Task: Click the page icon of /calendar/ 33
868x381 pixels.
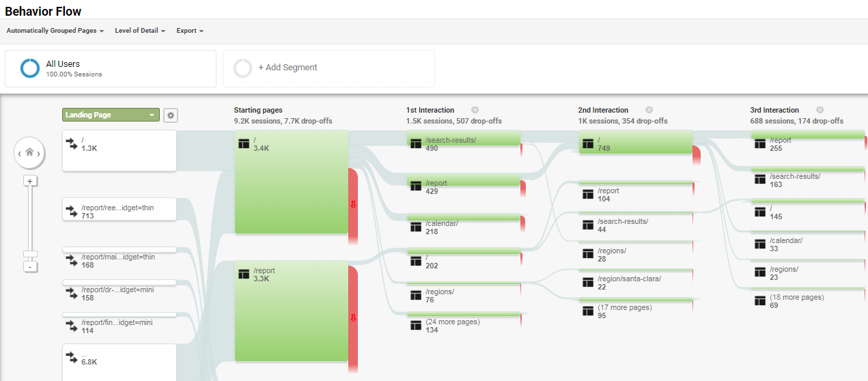Action: click(x=759, y=244)
